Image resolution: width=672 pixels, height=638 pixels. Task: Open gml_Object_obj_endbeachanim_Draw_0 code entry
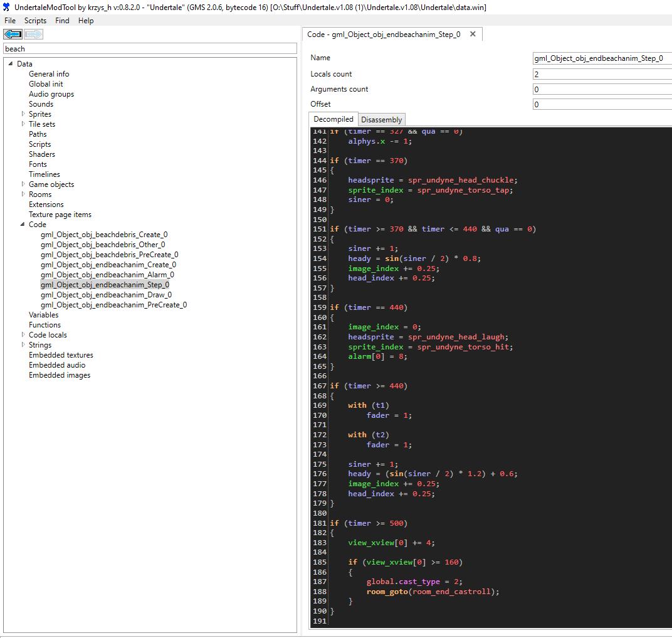tap(107, 295)
